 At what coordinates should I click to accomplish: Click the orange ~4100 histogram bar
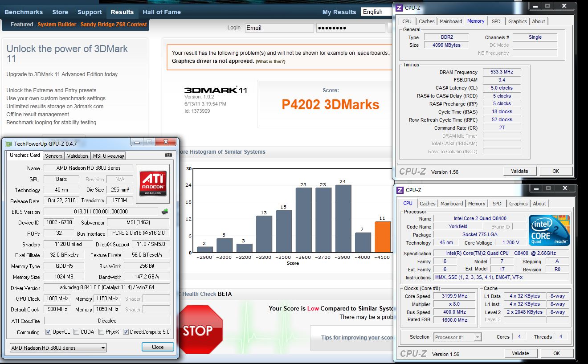click(x=383, y=237)
